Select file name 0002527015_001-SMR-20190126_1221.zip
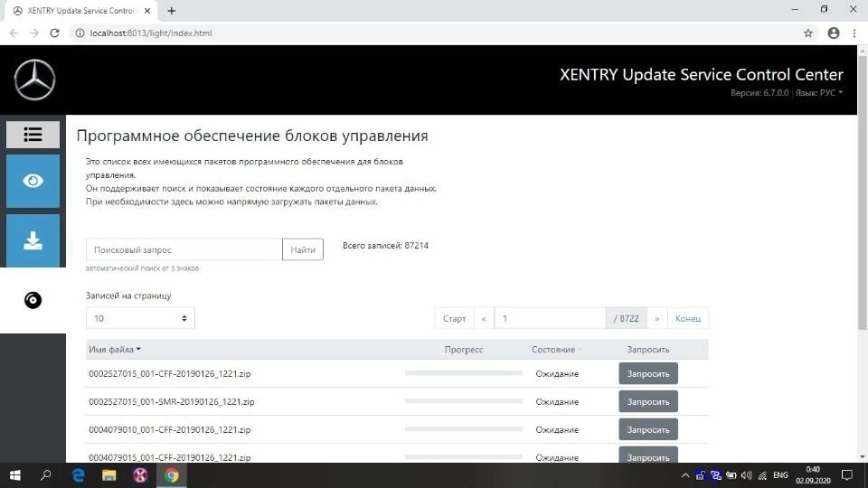Image resolution: width=868 pixels, height=488 pixels. 172,401
